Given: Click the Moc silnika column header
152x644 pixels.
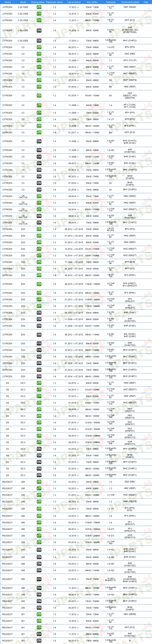Looking at the screenshot, I should pyautogui.click(x=92, y=2).
